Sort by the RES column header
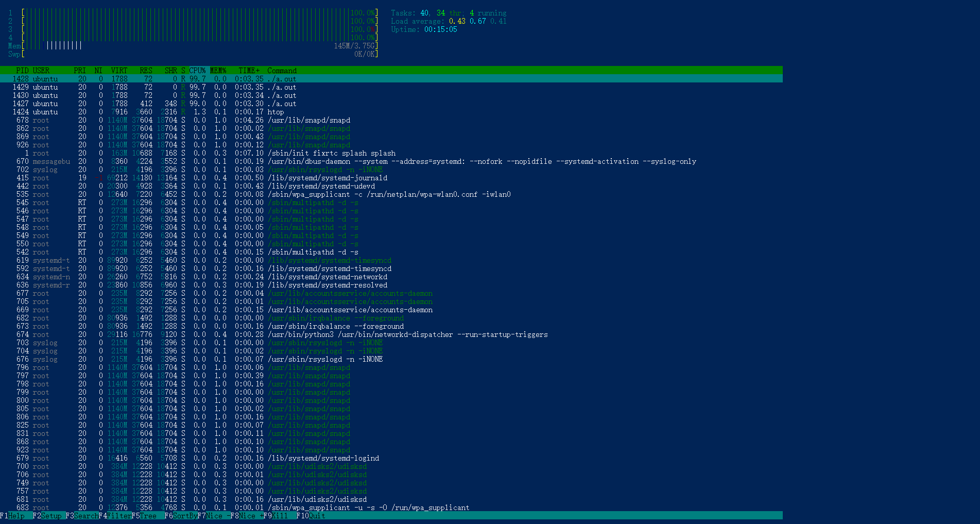Screen dimensions: 980x524 (x=146, y=71)
